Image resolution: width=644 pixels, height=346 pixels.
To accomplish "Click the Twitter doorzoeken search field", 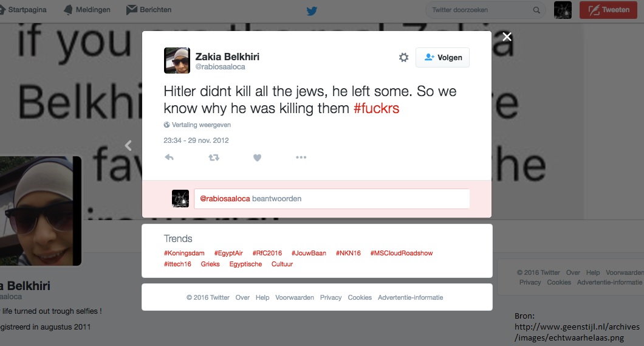I will [485, 10].
